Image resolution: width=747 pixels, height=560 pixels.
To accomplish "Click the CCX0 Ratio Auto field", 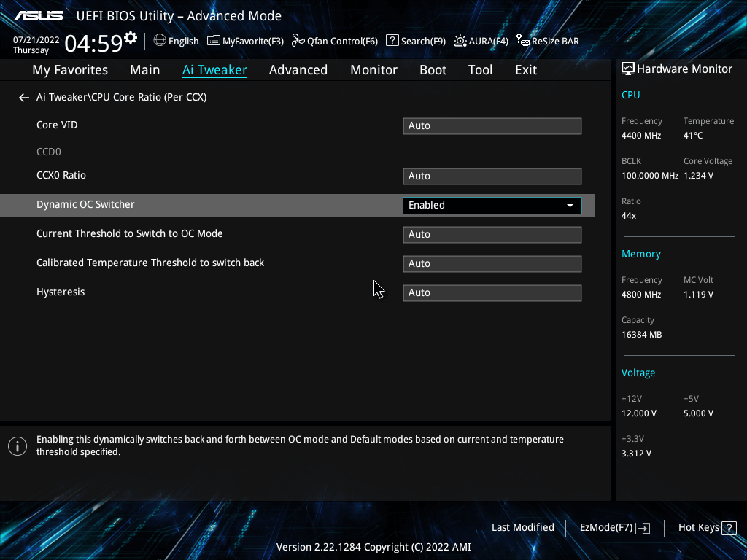I will click(x=492, y=176).
